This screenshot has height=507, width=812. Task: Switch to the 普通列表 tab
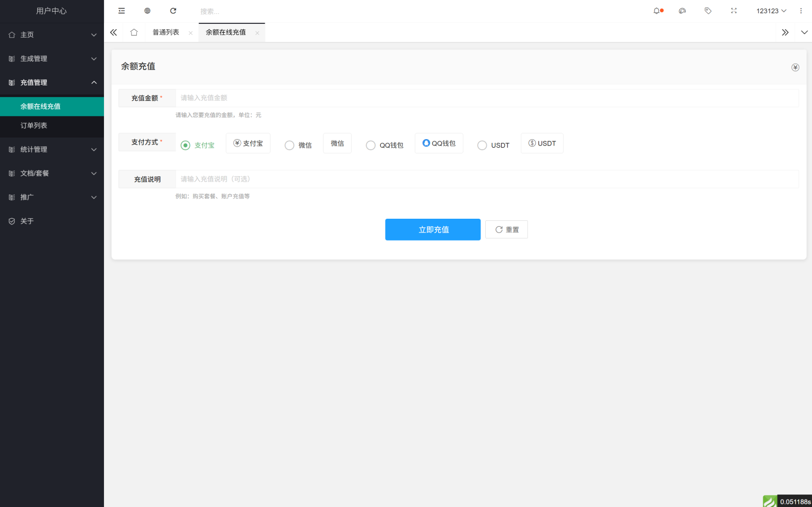tap(166, 32)
